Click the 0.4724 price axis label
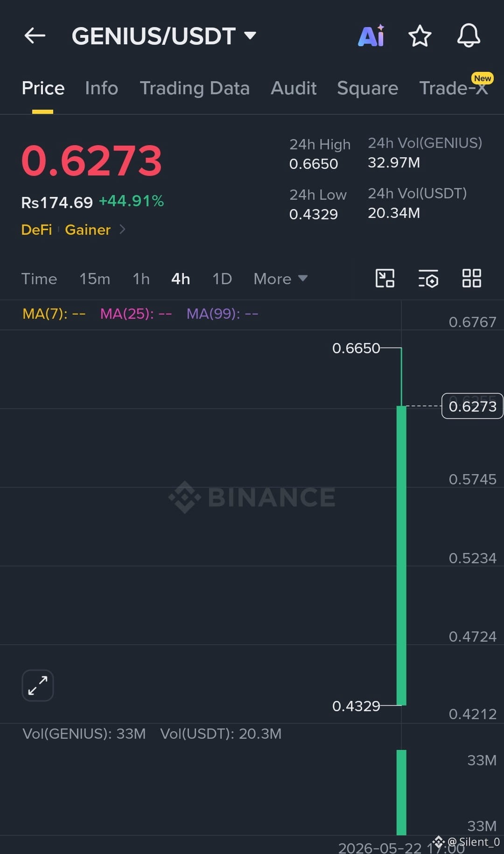This screenshot has width=504, height=854. point(472,637)
